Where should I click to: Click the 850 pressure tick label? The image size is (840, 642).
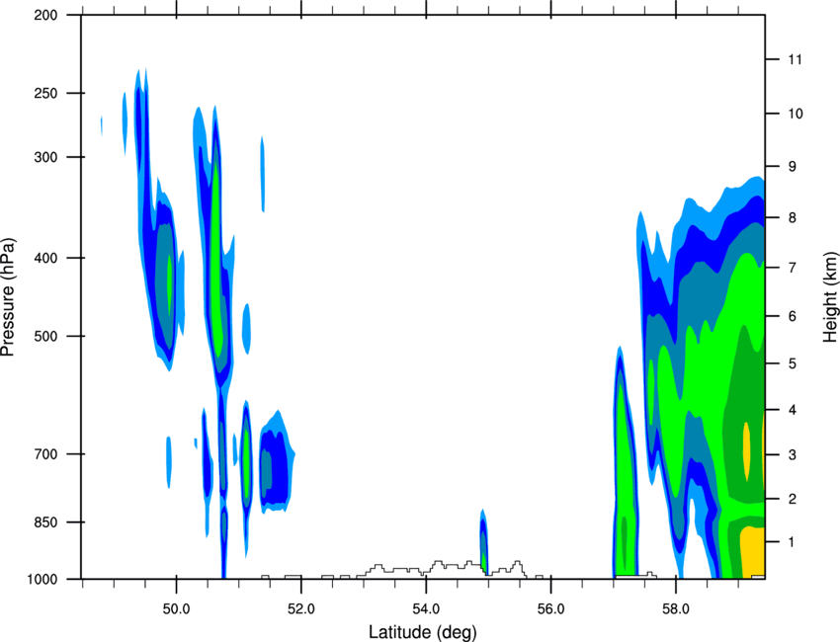point(45,522)
